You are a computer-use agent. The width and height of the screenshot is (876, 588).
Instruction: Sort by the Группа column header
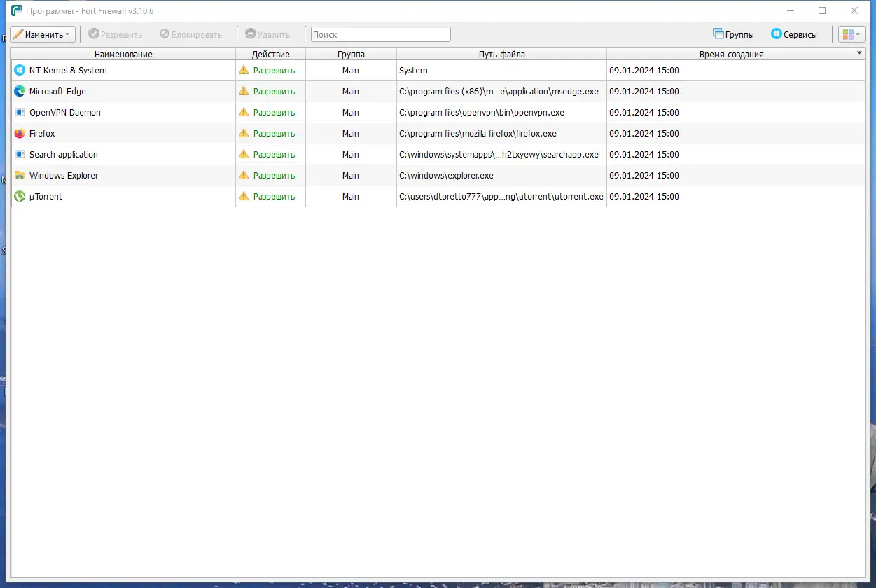(351, 54)
